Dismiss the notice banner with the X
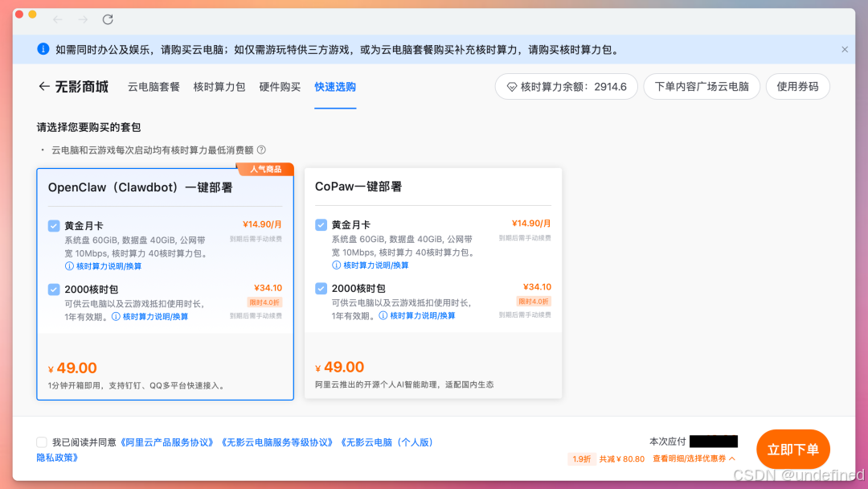 click(x=845, y=49)
